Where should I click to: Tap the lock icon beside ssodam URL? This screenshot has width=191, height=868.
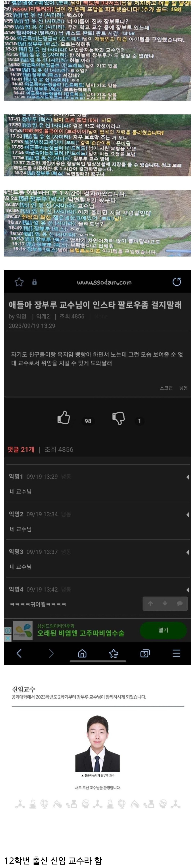[34, 282]
